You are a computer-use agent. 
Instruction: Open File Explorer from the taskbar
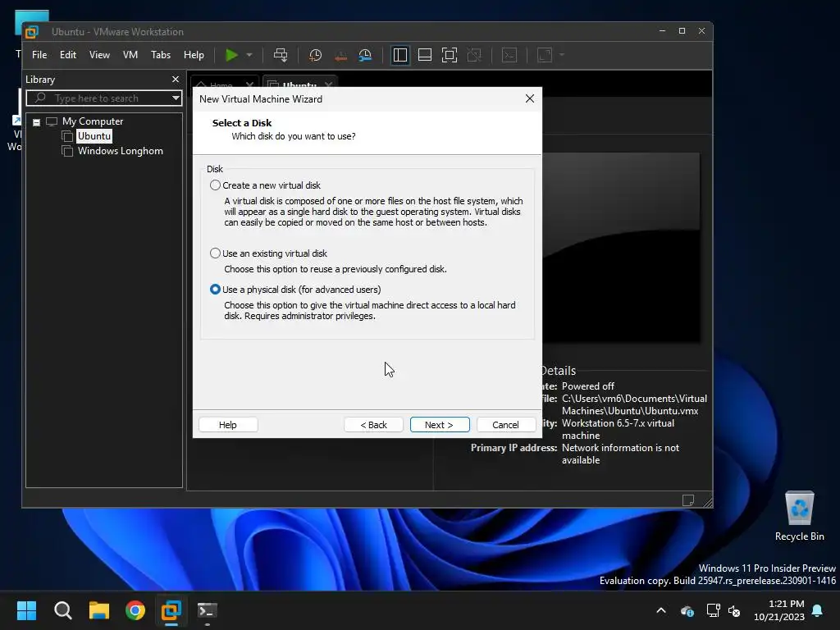99,610
